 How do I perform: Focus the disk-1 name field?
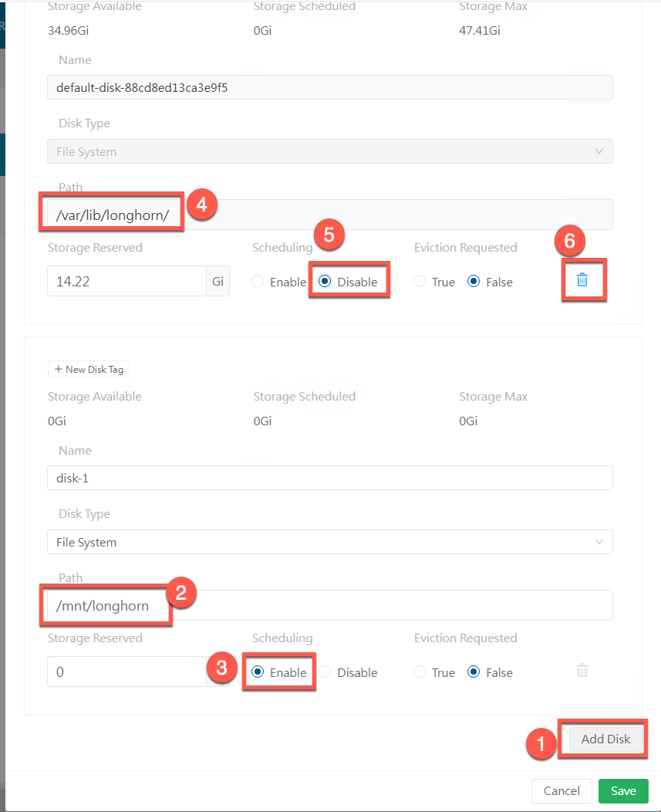329,478
